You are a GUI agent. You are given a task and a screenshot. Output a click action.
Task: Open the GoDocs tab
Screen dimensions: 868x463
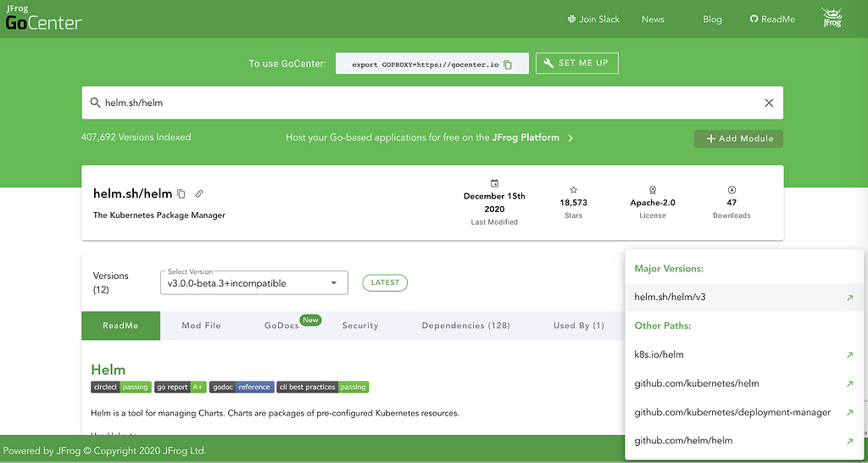281,326
